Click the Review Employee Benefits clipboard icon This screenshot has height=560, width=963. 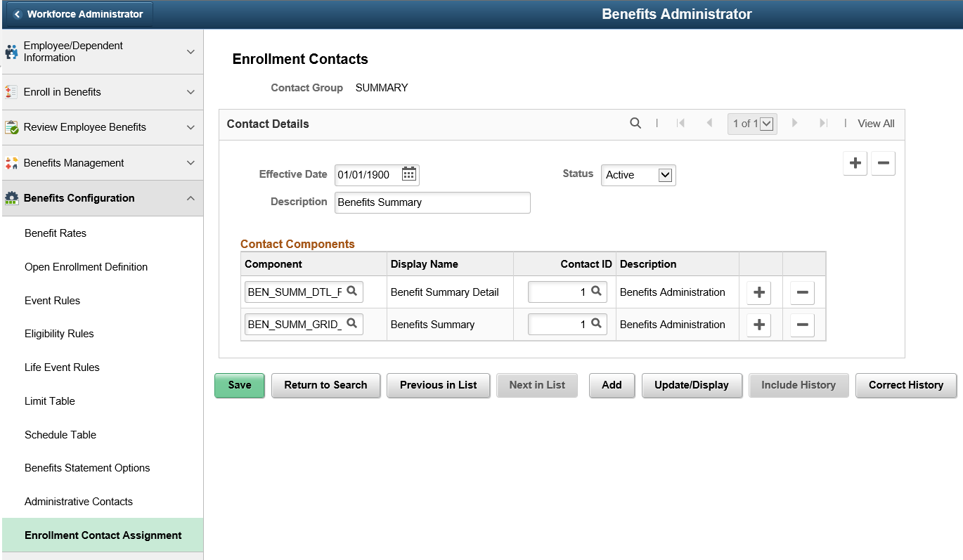coord(11,127)
